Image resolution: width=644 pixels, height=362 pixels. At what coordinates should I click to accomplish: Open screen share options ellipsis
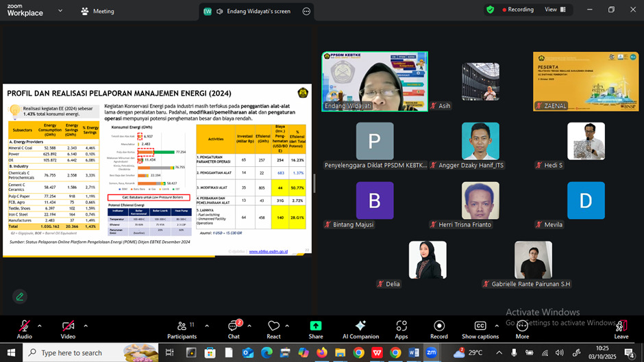[x=306, y=12]
